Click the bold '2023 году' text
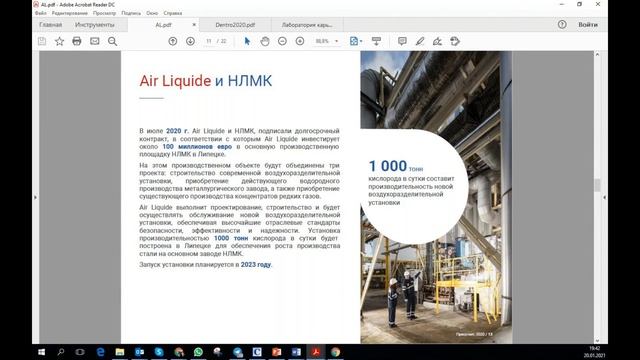 click(x=256, y=264)
